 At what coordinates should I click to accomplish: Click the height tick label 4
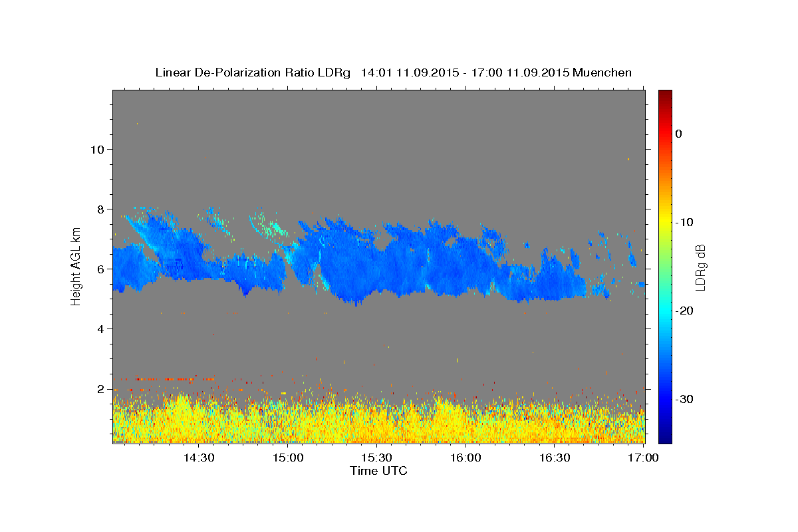tap(102, 329)
